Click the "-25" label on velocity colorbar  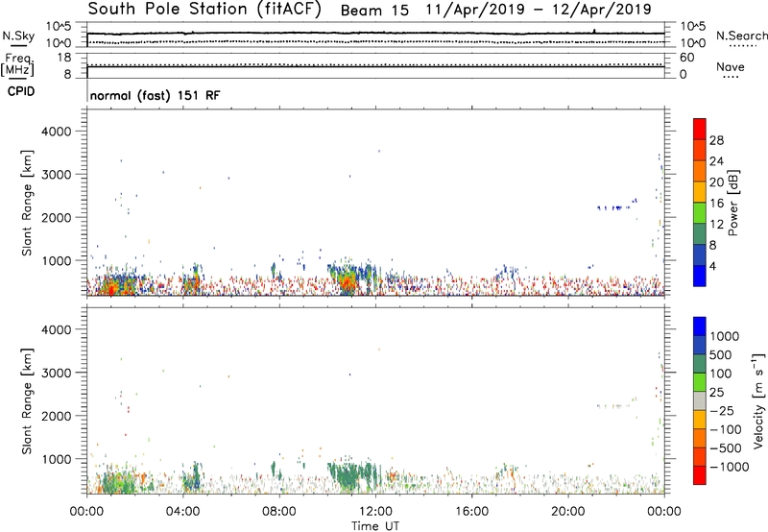pos(723,411)
